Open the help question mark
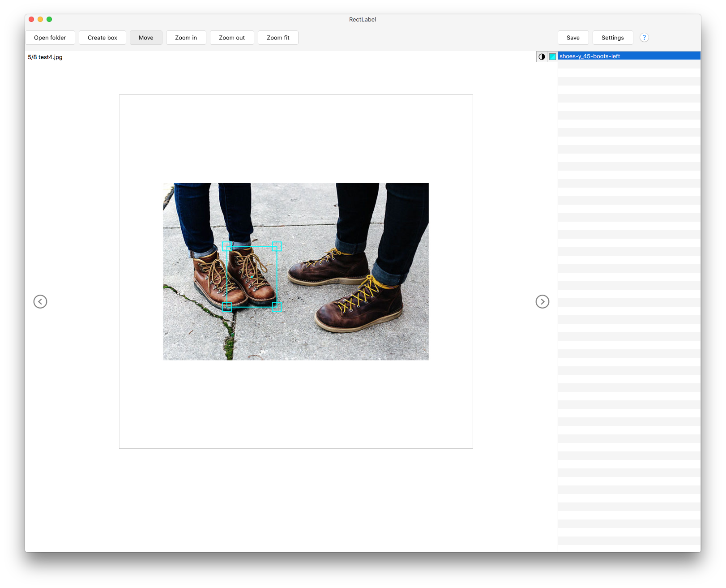This screenshot has width=726, height=588. (x=644, y=38)
